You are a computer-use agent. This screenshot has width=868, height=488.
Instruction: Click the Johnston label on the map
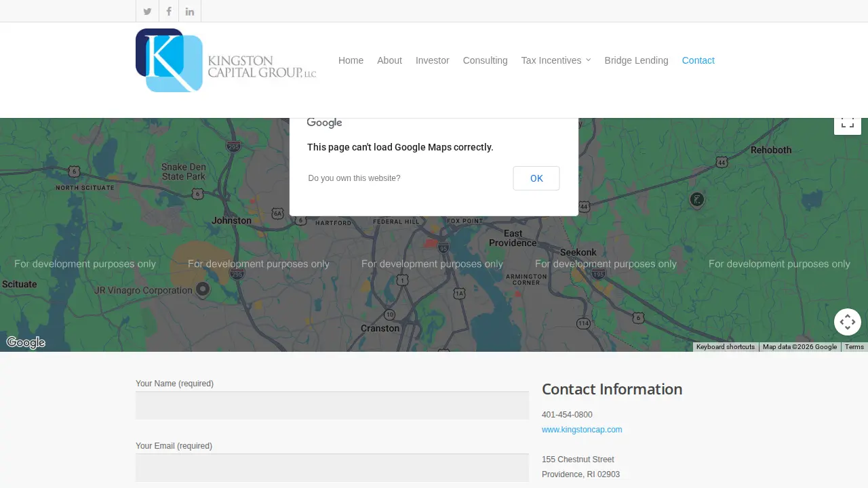point(231,220)
